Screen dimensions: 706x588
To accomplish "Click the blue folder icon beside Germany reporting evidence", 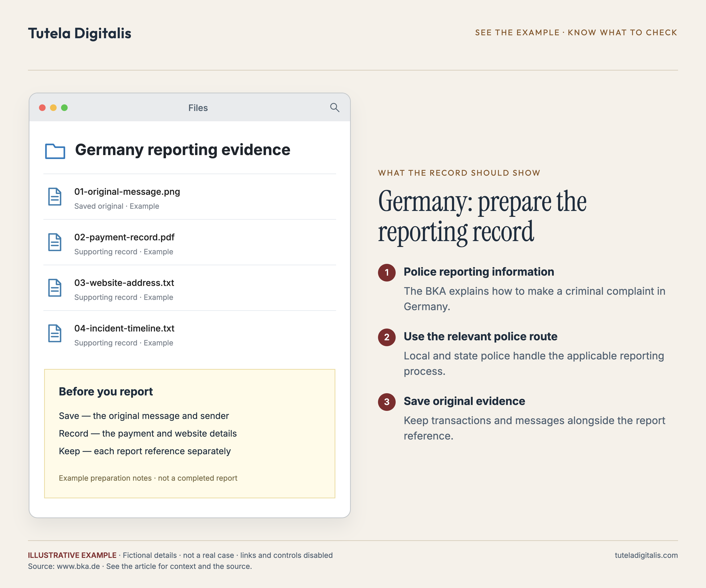I will 55,151.
